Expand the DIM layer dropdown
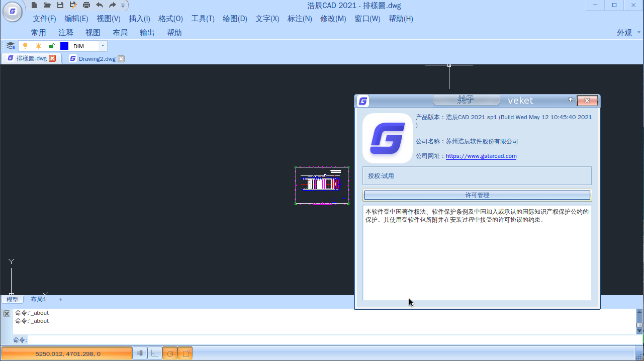Image resolution: width=644 pixels, height=361 pixels. point(103,46)
